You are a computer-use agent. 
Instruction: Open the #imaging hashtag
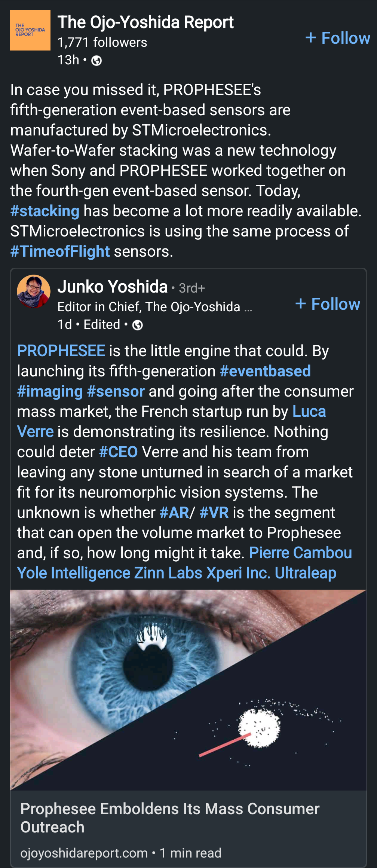50,391
